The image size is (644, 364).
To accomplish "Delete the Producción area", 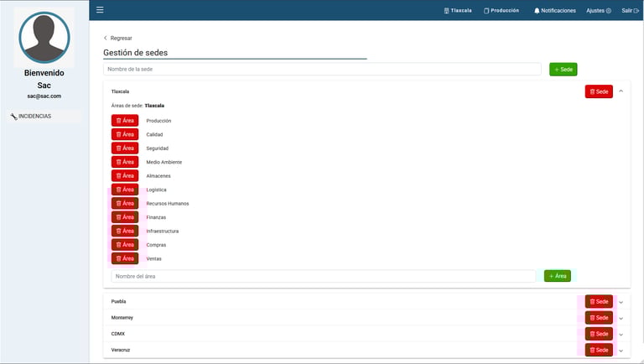I will [125, 121].
